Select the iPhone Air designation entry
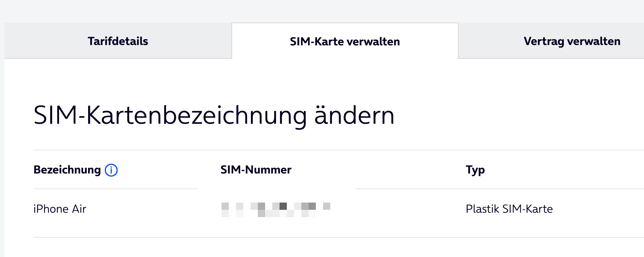Viewport: 644px width, 257px height. pos(60,209)
